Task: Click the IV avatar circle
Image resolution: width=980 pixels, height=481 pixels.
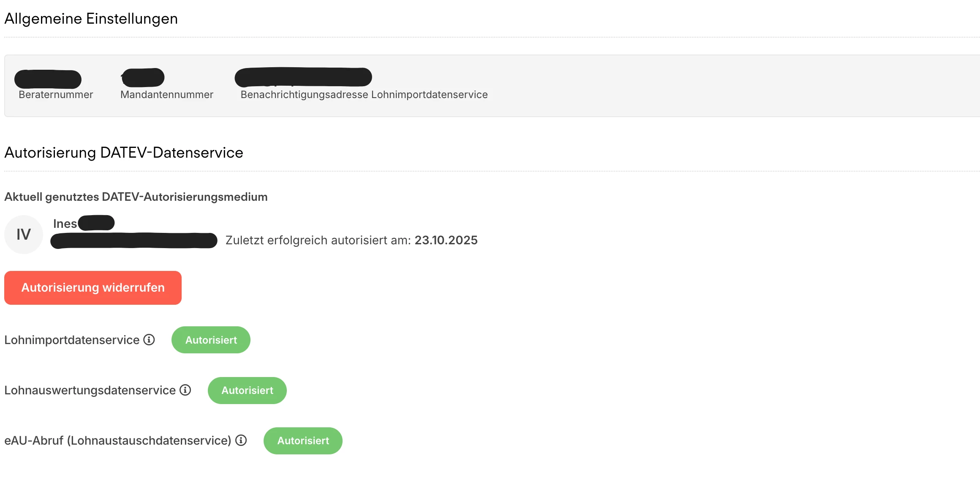Action: coord(24,235)
